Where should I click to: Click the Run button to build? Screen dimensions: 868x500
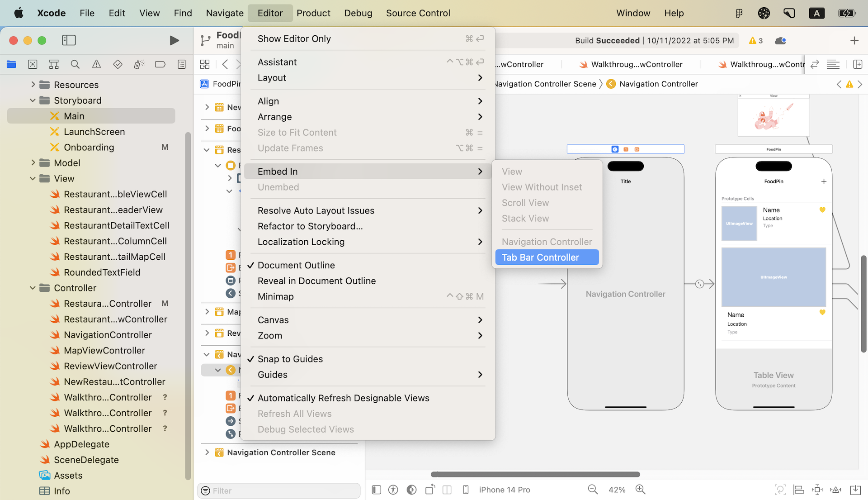pos(175,40)
